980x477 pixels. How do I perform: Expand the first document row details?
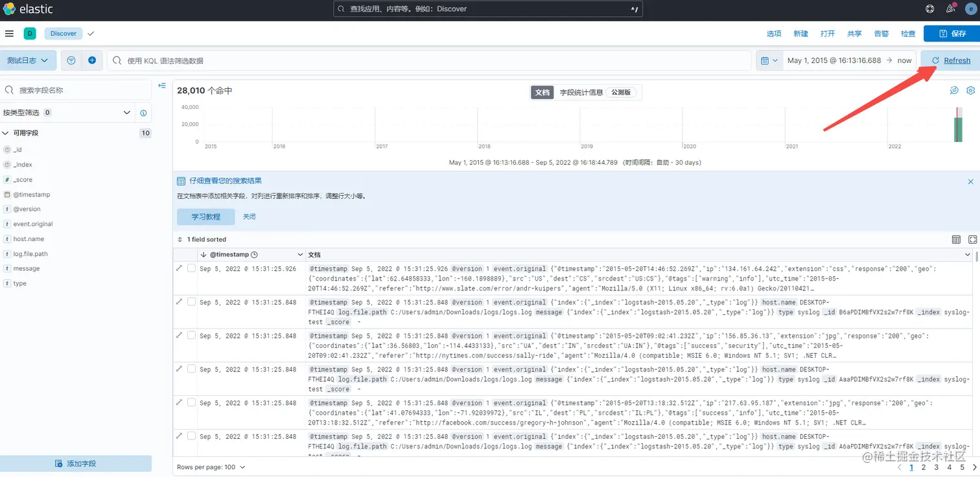pos(180,268)
